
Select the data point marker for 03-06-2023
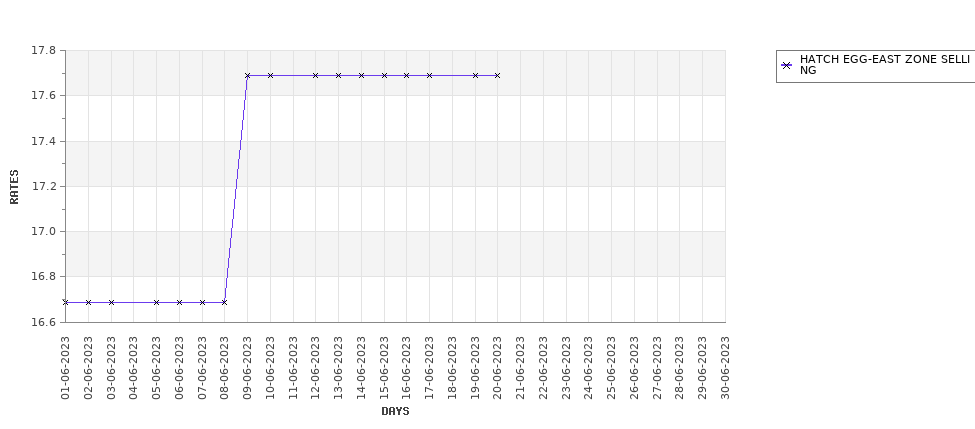pyautogui.click(x=111, y=303)
